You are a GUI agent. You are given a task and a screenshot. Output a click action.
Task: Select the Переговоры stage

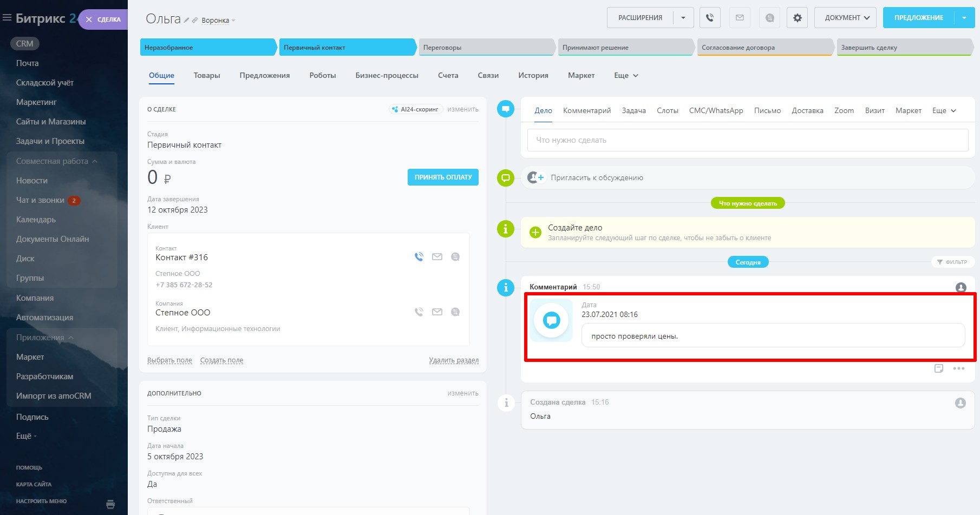(487, 48)
